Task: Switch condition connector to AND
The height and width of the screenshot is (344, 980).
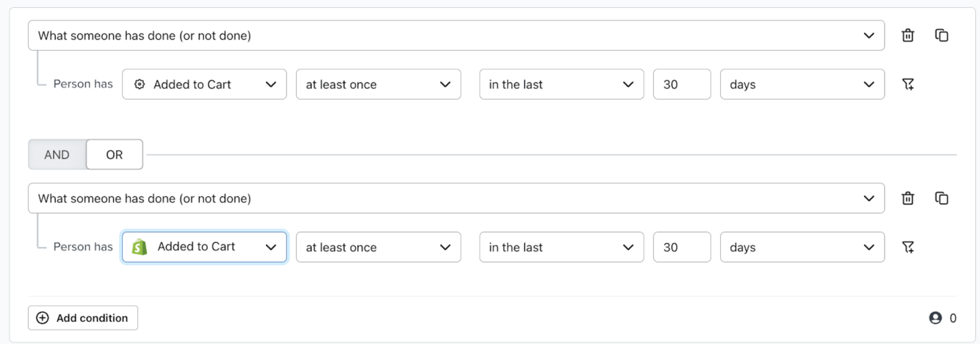Action: [57, 154]
